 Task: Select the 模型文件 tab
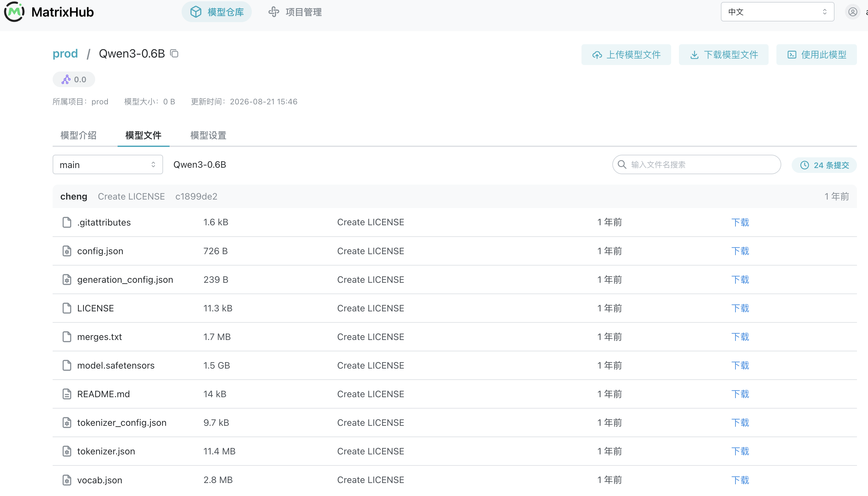pos(143,135)
